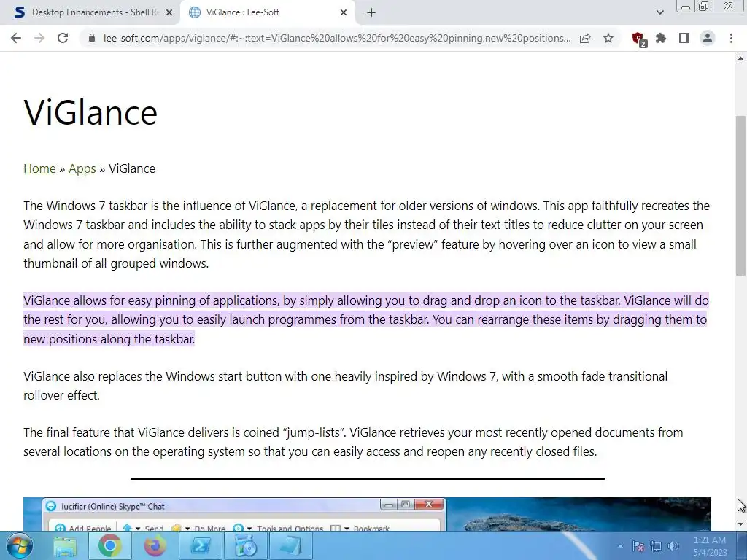Click the site lock icon in address bar
The height and width of the screenshot is (560, 747).
(x=92, y=38)
